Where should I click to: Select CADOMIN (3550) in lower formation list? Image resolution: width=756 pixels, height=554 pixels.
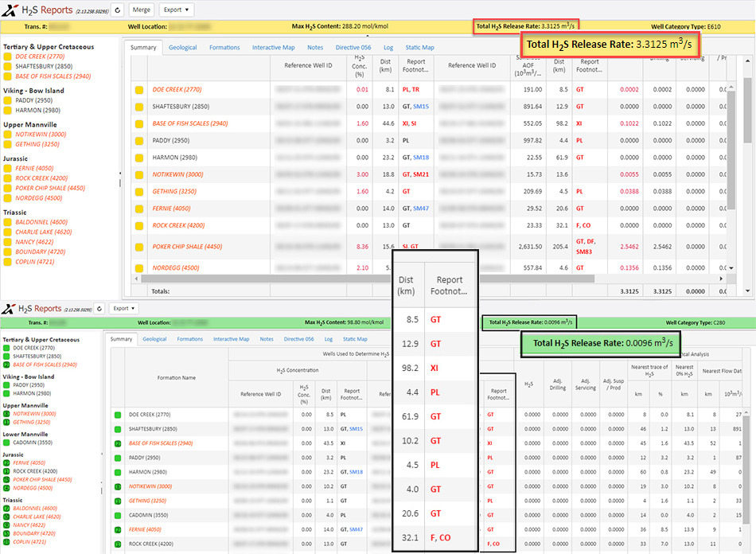[33, 443]
